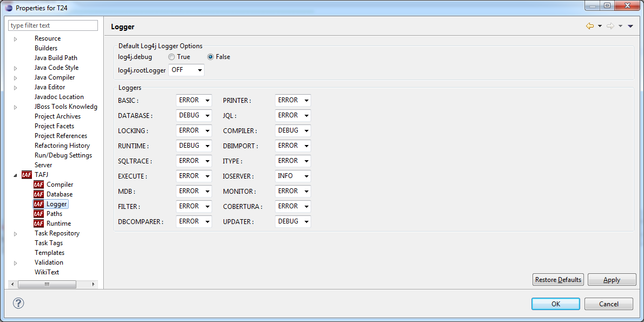Open the log4j.rootLogger dropdown
Image resolution: width=644 pixels, height=322 pixels.
[x=186, y=70]
